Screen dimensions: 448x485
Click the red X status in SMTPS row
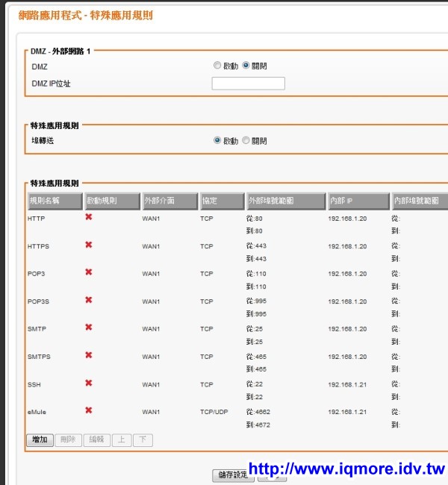[89, 354]
